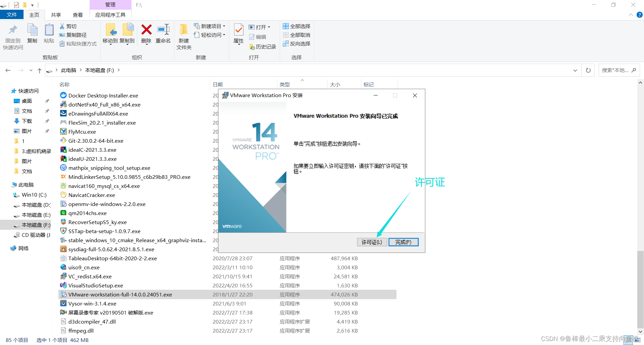This screenshot has height=345, width=644.
Task: Select VisualStudioSetup.exe file
Action: coord(96,285)
